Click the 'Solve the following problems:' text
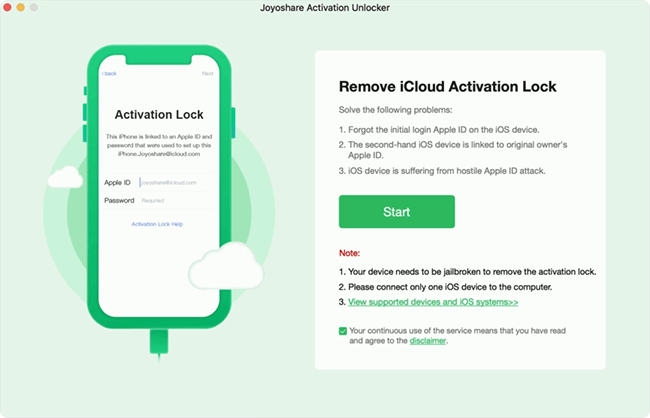This screenshot has height=418, width=650. click(395, 110)
